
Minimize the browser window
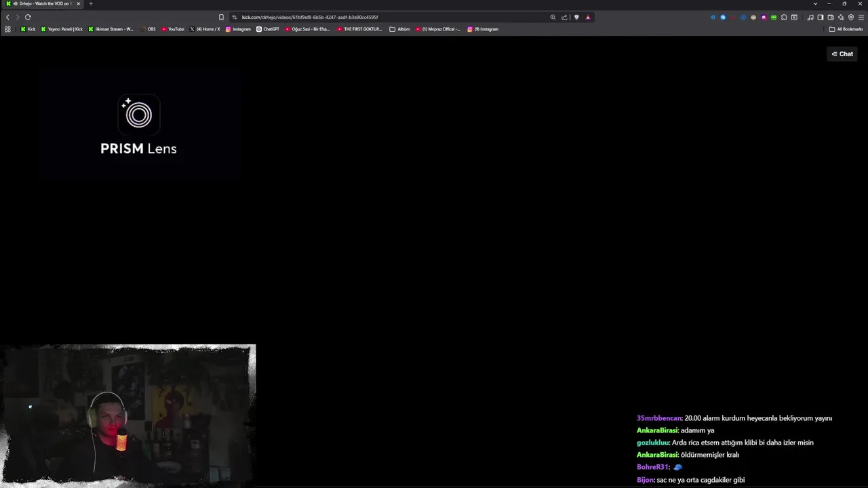pyautogui.click(x=829, y=3)
